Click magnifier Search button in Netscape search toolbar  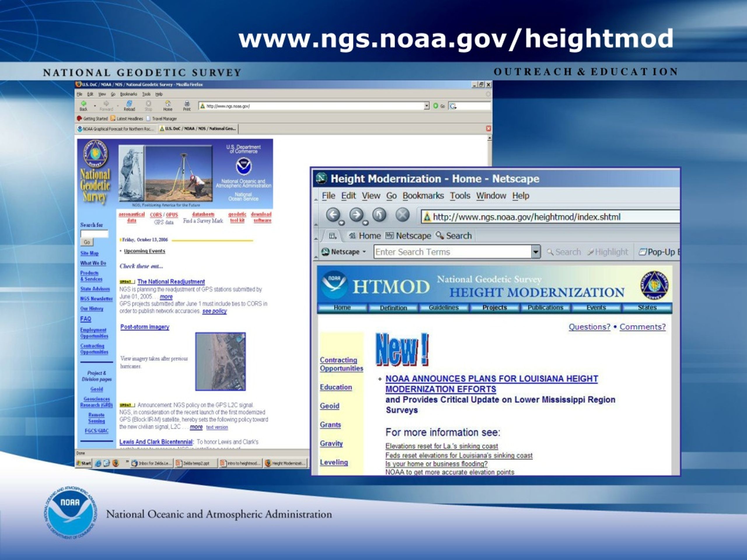pos(564,252)
